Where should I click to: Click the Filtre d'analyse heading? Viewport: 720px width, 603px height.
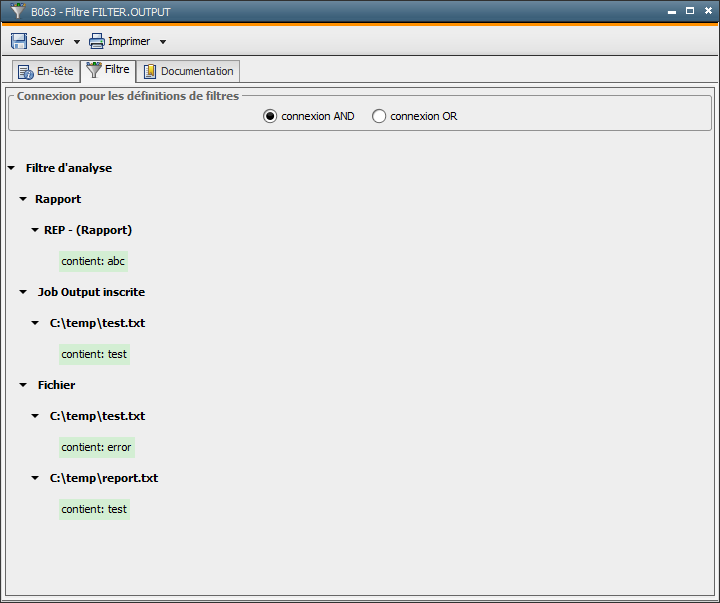pos(69,168)
